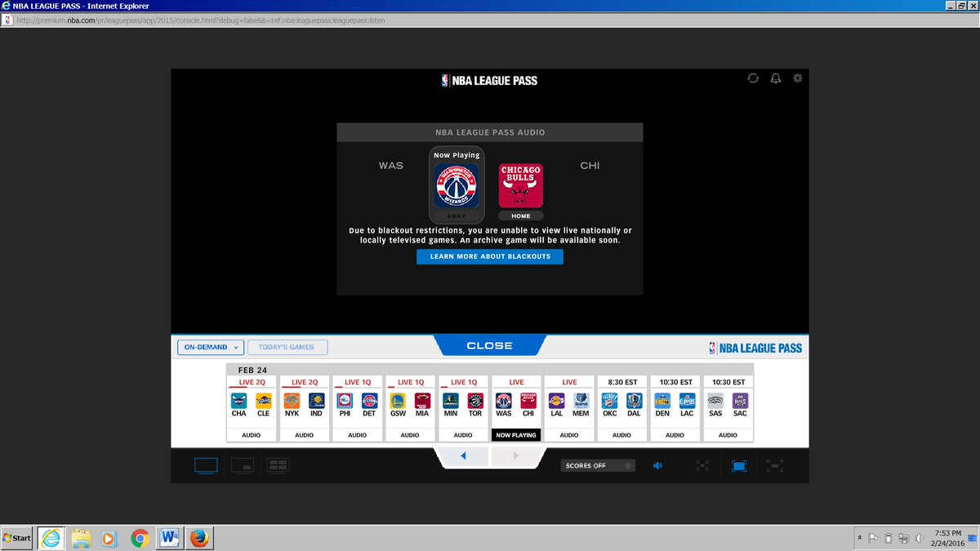Select the picture-in-picture view layout

(x=243, y=465)
